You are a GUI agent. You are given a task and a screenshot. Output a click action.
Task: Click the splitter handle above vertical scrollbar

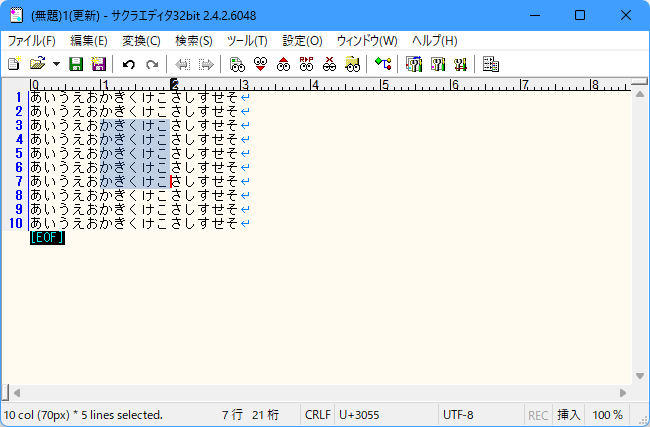pyautogui.click(x=640, y=81)
